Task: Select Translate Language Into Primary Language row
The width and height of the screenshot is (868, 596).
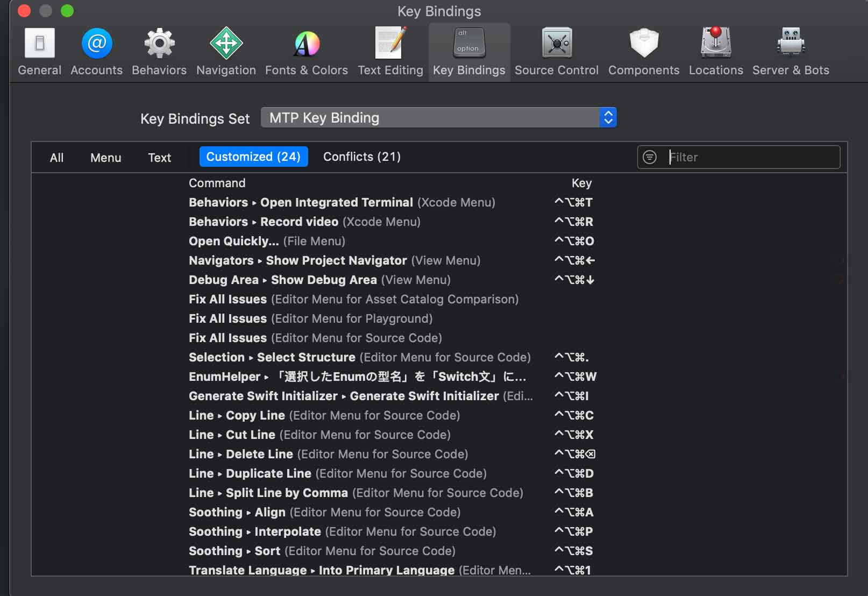Action: 439,569
